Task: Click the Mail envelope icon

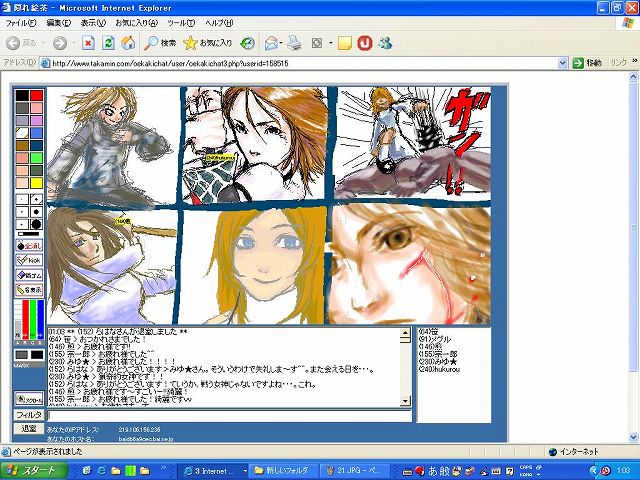Action: pos(271,43)
